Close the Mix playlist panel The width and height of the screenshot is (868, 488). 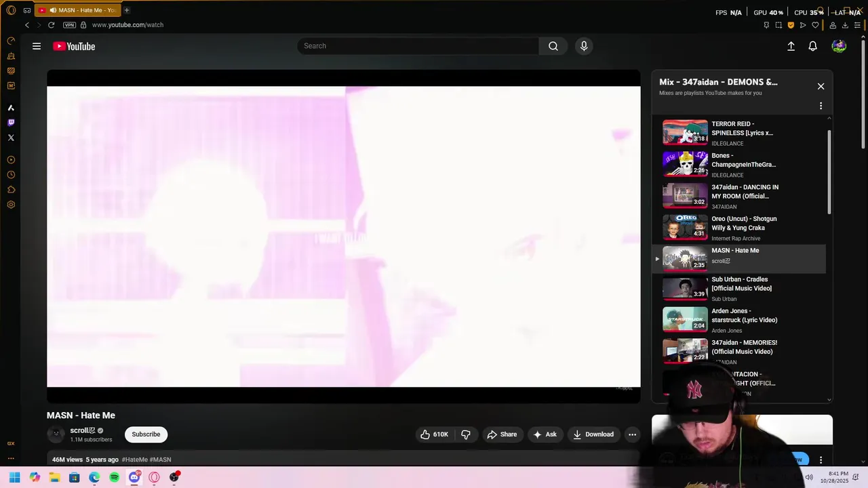coord(821,86)
